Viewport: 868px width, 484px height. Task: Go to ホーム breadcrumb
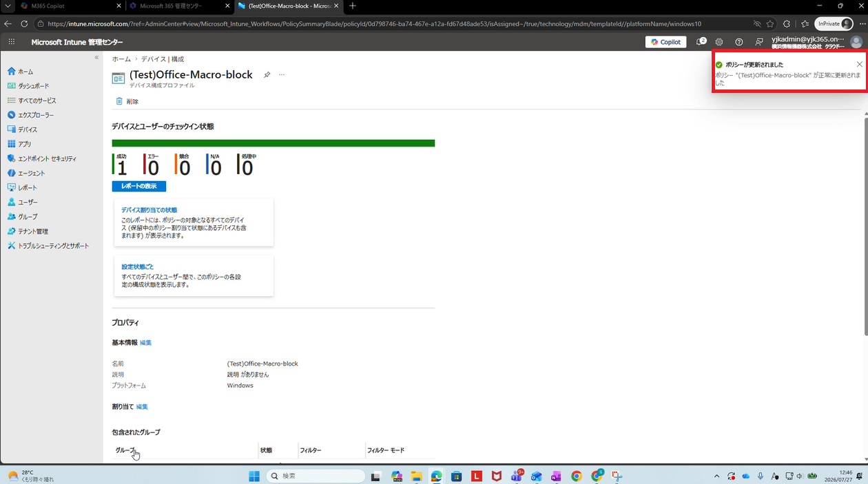point(121,59)
